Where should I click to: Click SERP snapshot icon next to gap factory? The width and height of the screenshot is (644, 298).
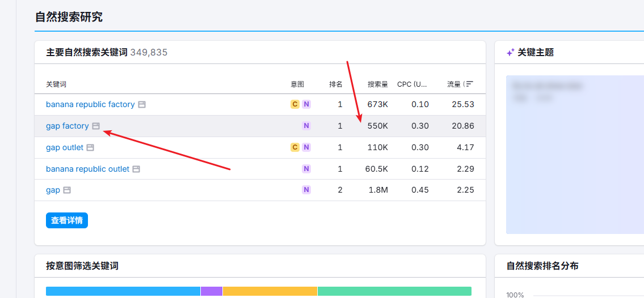point(96,126)
